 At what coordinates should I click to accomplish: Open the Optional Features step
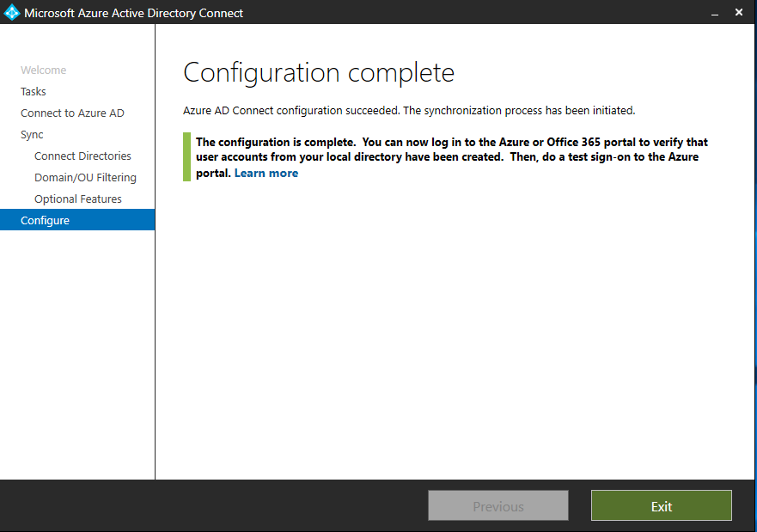(x=77, y=199)
